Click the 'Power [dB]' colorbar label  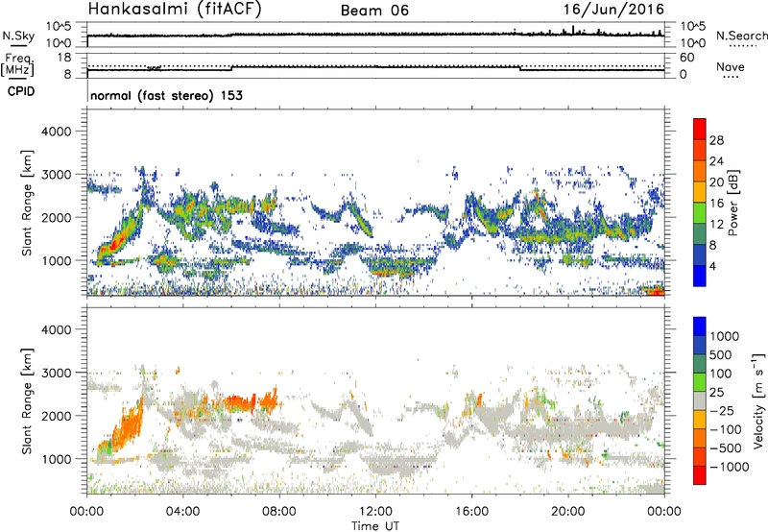(733, 203)
